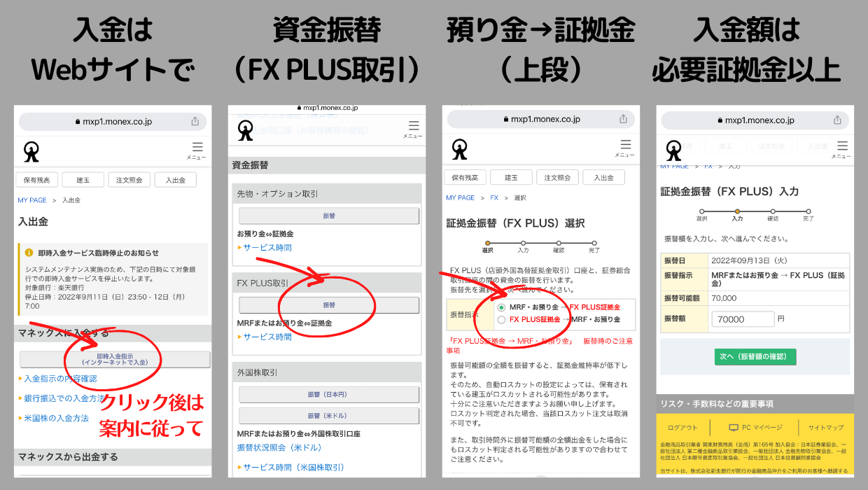
Task: Click サイトマップ in the yellow footer
Action: click(826, 427)
